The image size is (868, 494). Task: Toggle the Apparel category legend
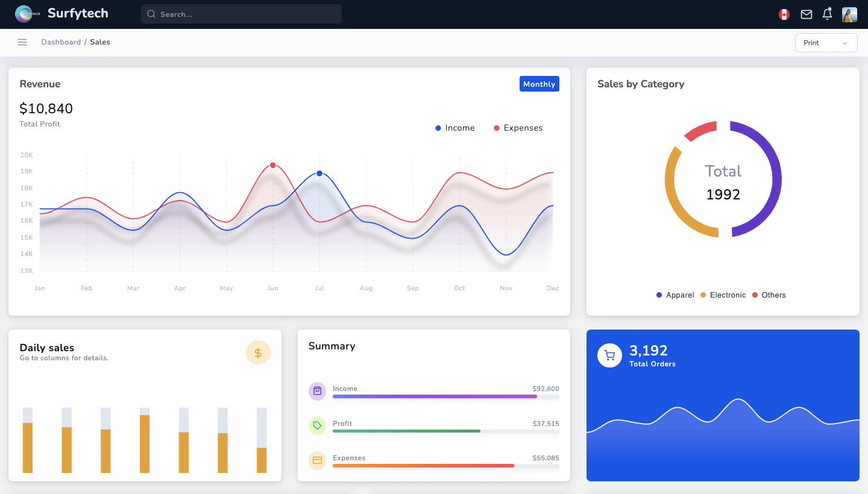[x=675, y=295]
